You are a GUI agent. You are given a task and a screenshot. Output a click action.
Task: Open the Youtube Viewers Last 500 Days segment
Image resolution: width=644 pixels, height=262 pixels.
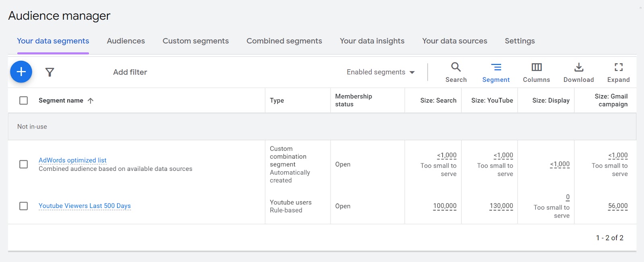click(85, 206)
